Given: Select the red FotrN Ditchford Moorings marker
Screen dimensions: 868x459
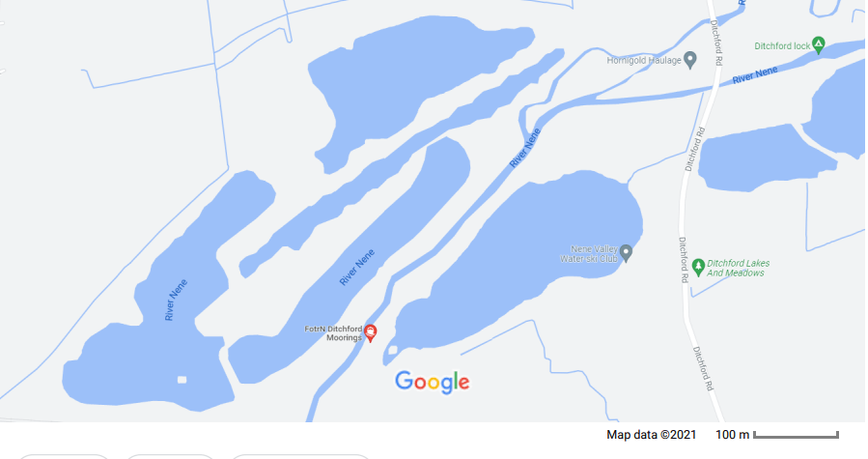Looking at the screenshot, I should [x=371, y=332].
